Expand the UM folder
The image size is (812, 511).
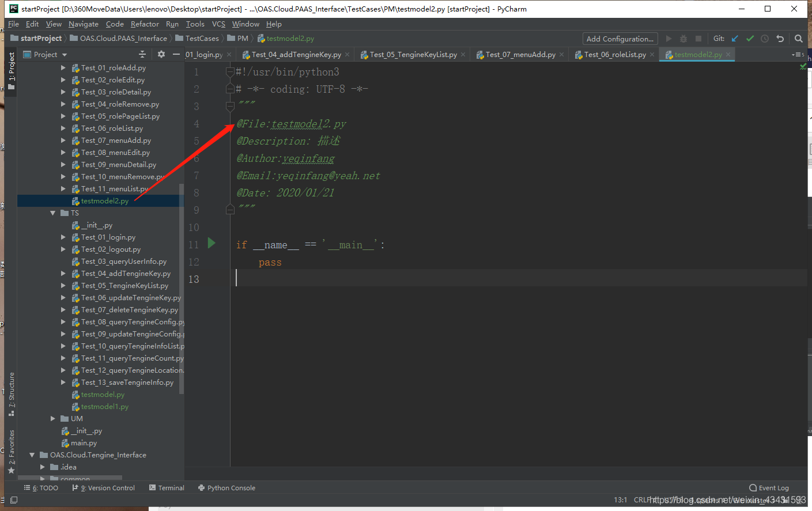[x=53, y=419]
